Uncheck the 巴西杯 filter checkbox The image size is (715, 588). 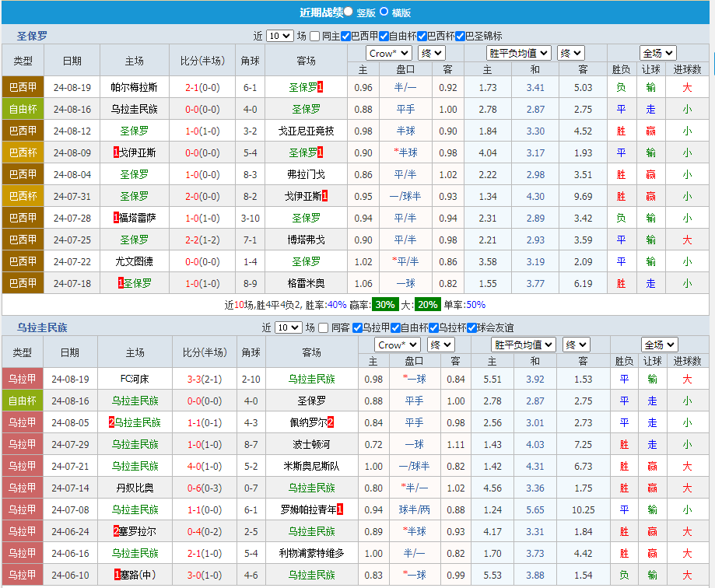point(422,36)
